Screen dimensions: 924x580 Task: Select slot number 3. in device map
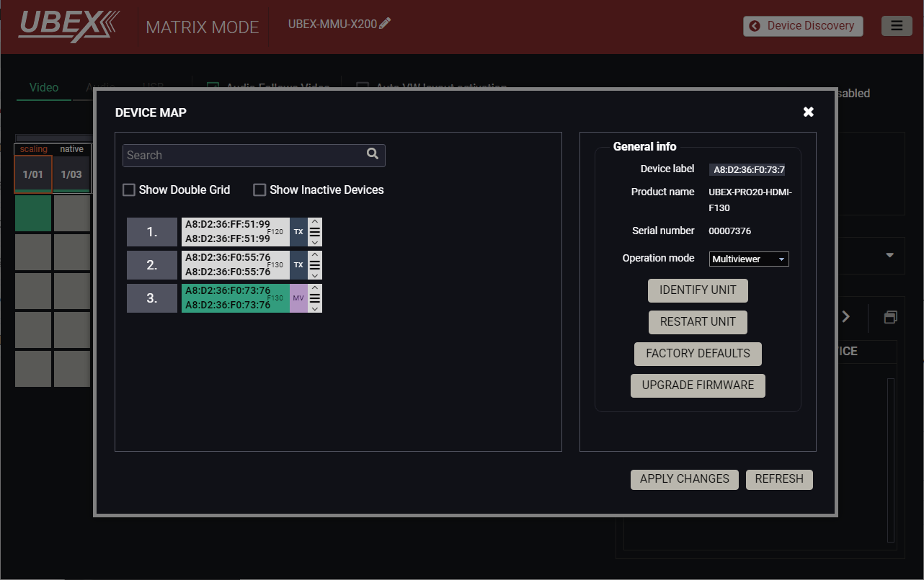(x=152, y=298)
